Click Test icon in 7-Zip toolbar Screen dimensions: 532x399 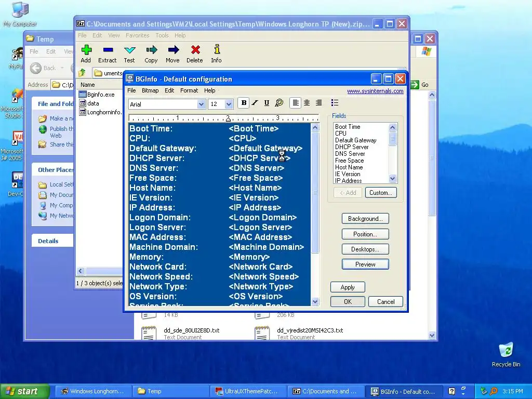point(129,54)
